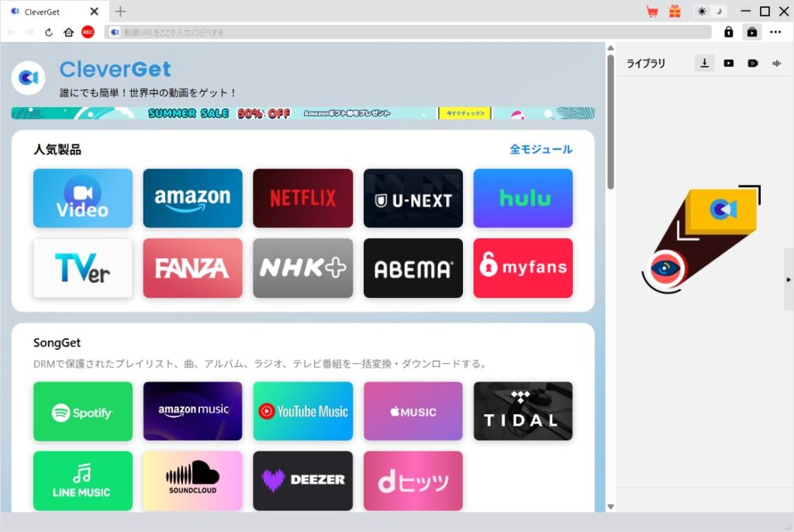Open the three-dot more menu
Screen dimensions: 794x532
coord(775,32)
